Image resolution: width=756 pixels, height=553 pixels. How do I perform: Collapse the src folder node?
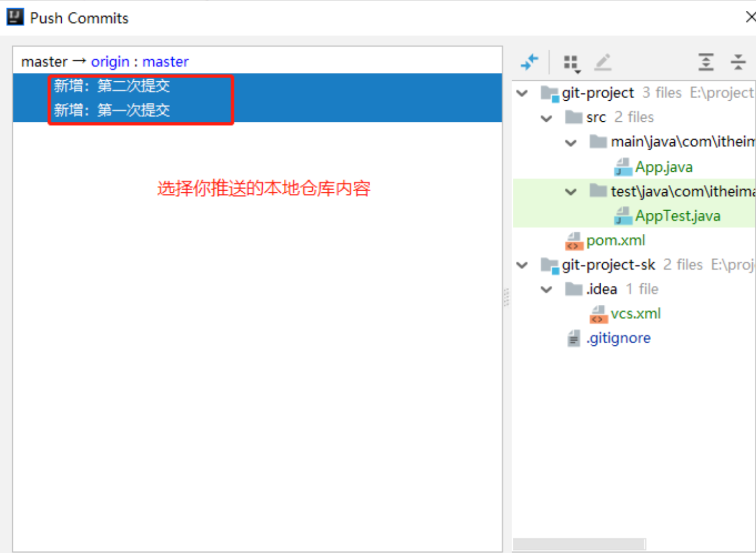pos(547,118)
